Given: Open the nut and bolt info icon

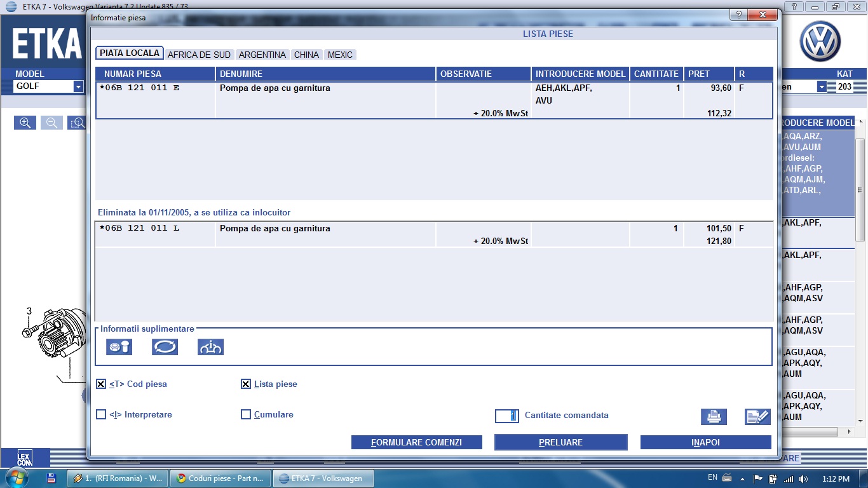Looking at the screenshot, I should 119,347.
